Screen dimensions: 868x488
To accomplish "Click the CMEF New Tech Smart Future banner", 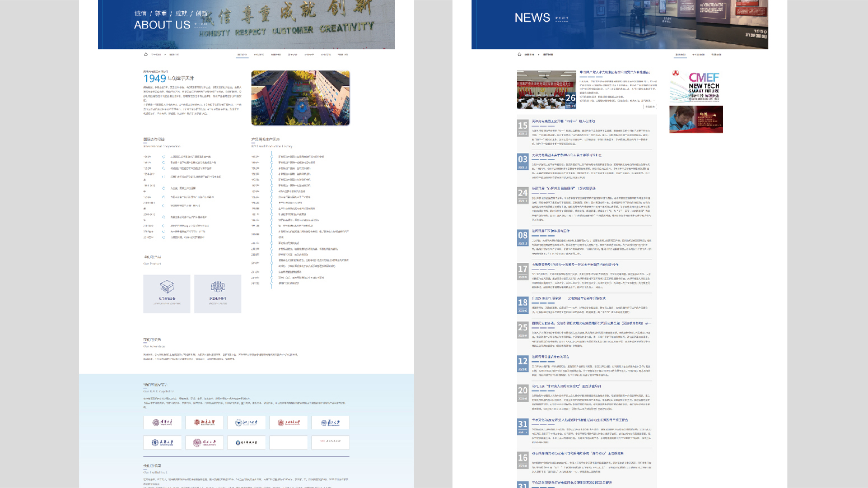I will pyautogui.click(x=696, y=87).
